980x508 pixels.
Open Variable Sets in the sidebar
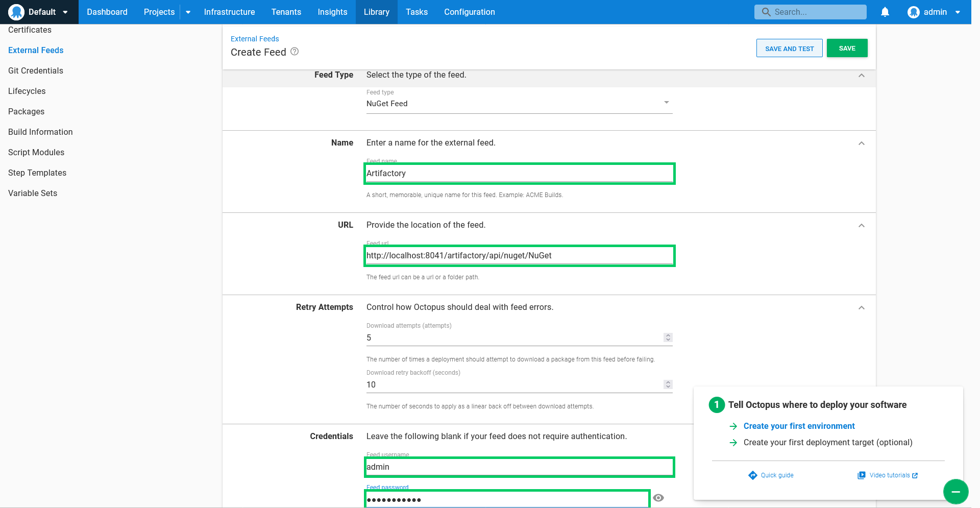coord(33,193)
